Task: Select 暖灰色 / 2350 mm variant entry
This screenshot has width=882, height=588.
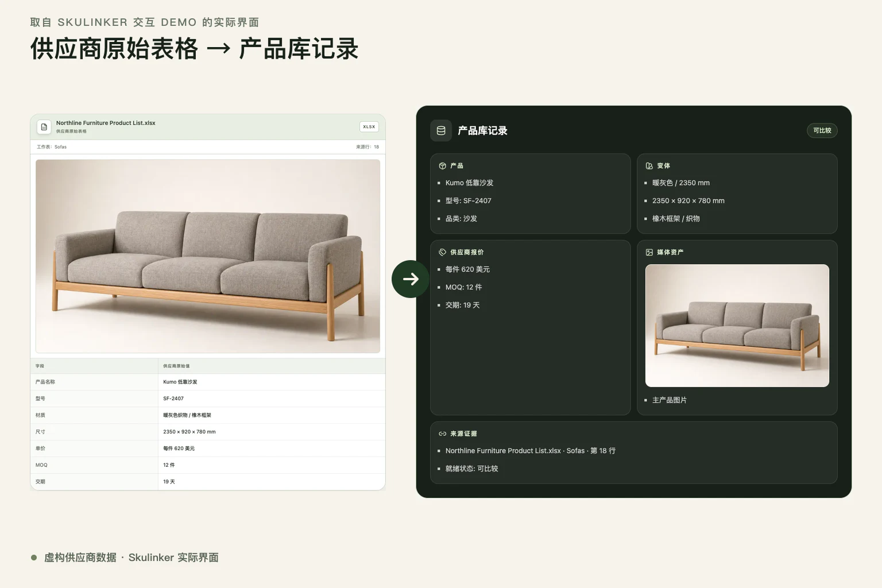Action: [681, 183]
